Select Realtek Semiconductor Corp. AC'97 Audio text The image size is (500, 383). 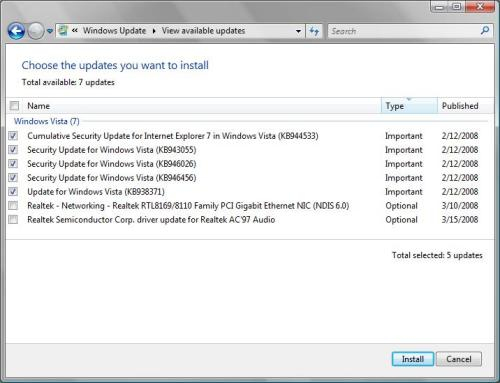pyautogui.click(x=151, y=220)
